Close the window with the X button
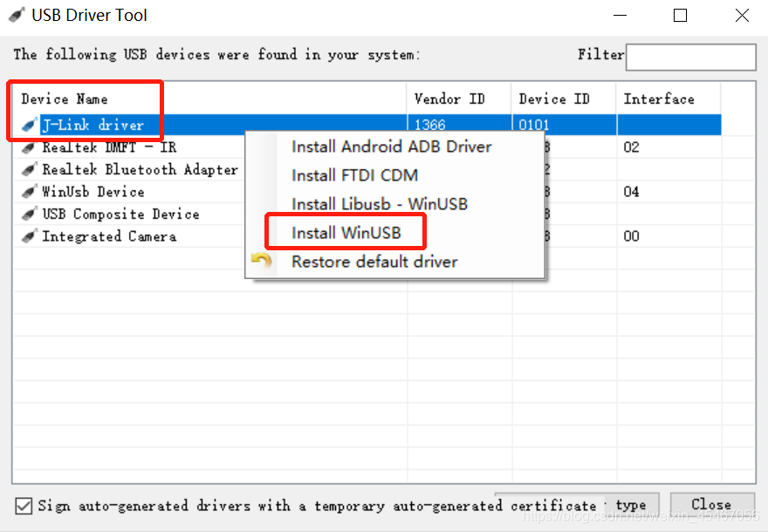 tap(742, 15)
